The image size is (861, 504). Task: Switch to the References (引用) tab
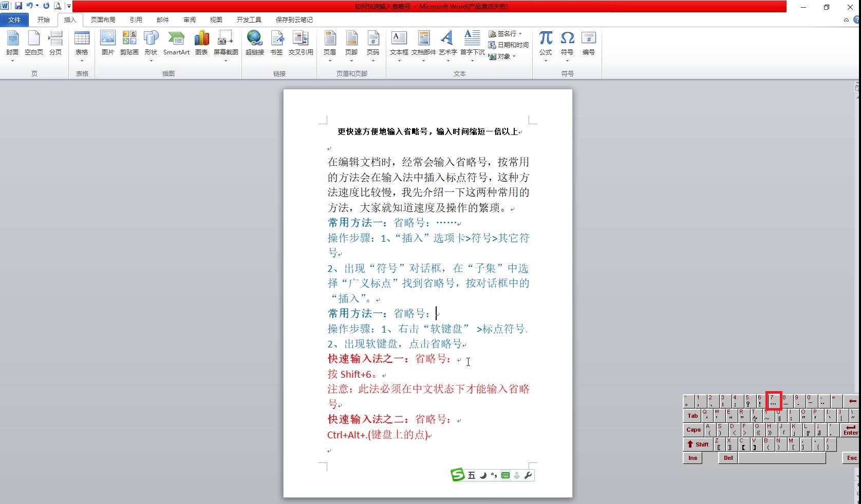tap(136, 20)
